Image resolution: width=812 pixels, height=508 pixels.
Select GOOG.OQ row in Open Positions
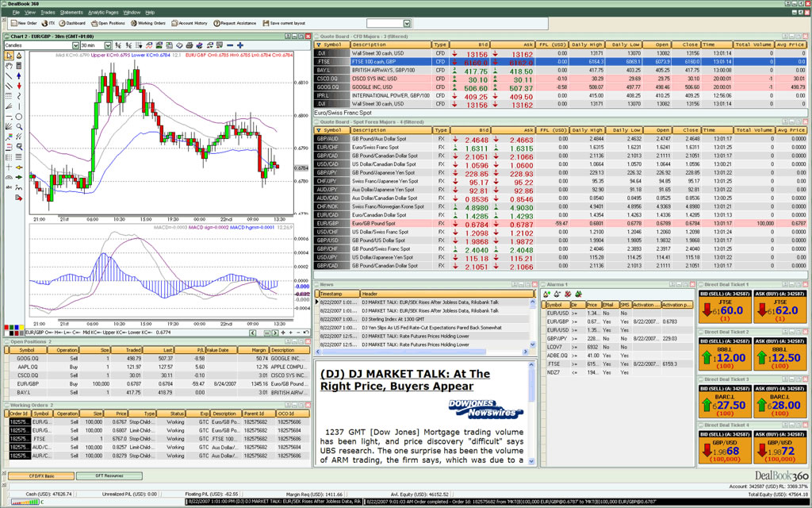click(158, 358)
